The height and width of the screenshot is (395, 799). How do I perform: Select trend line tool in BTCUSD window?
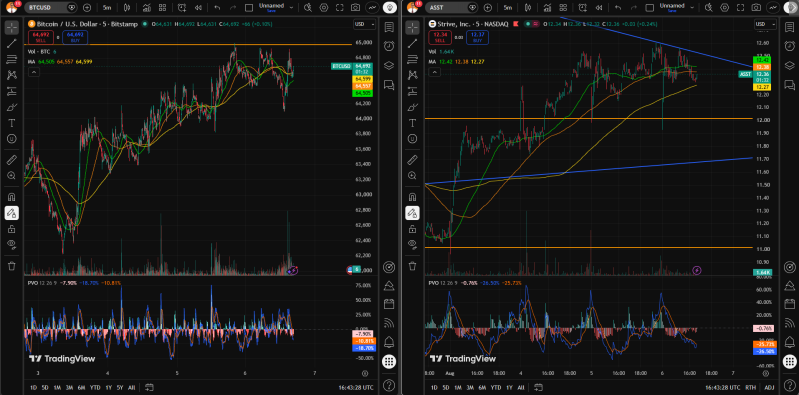[11, 44]
